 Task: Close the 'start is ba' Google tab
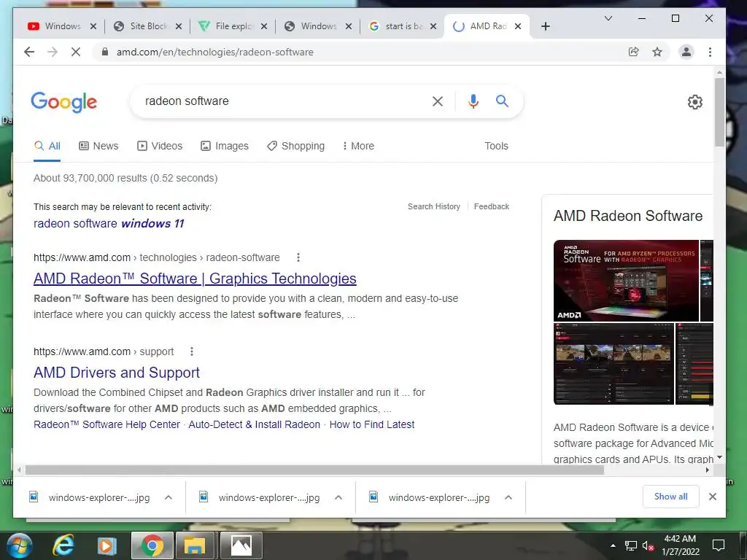point(433,26)
